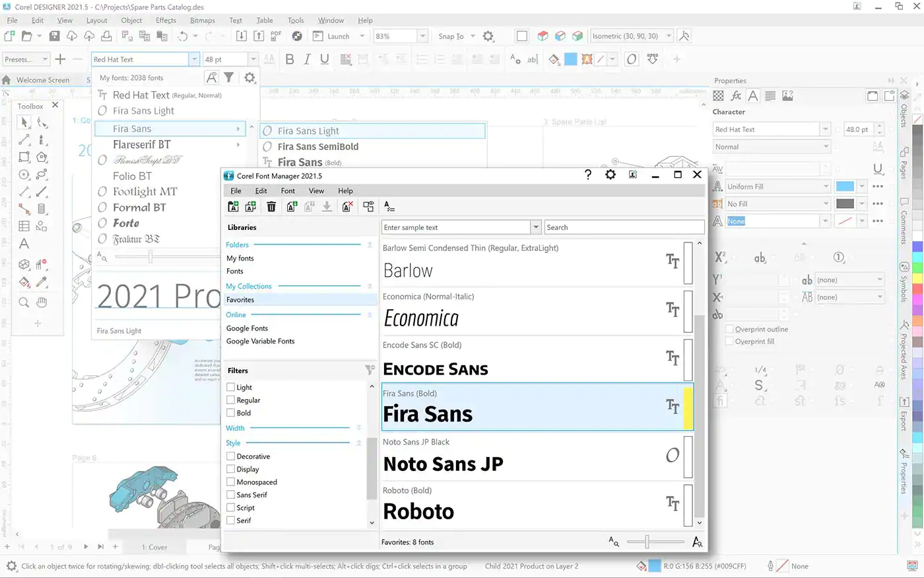The image size is (924, 578).
Task: Check the Sans Serif style filter
Action: tap(232, 495)
